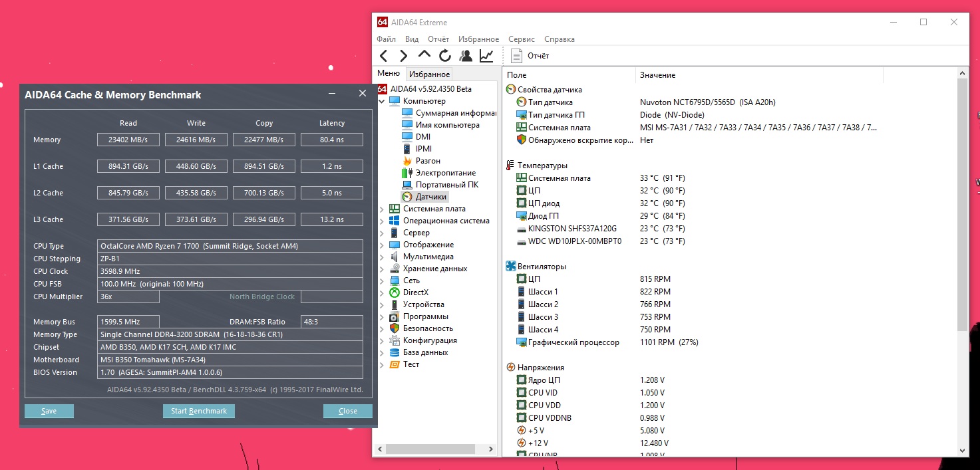This screenshot has width=980, height=470.
Task: Expand the Мультимедиа tree node
Action: tap(381, 257)
